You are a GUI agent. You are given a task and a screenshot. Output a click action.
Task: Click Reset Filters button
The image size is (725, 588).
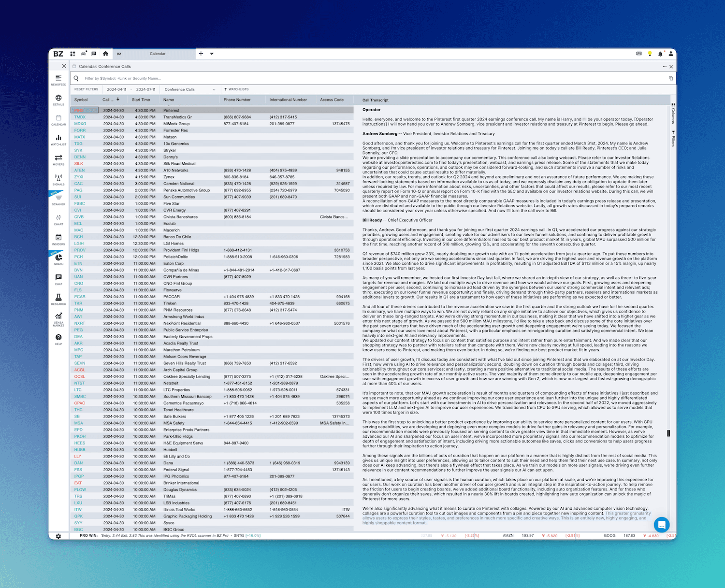click(x=86, y=89)
